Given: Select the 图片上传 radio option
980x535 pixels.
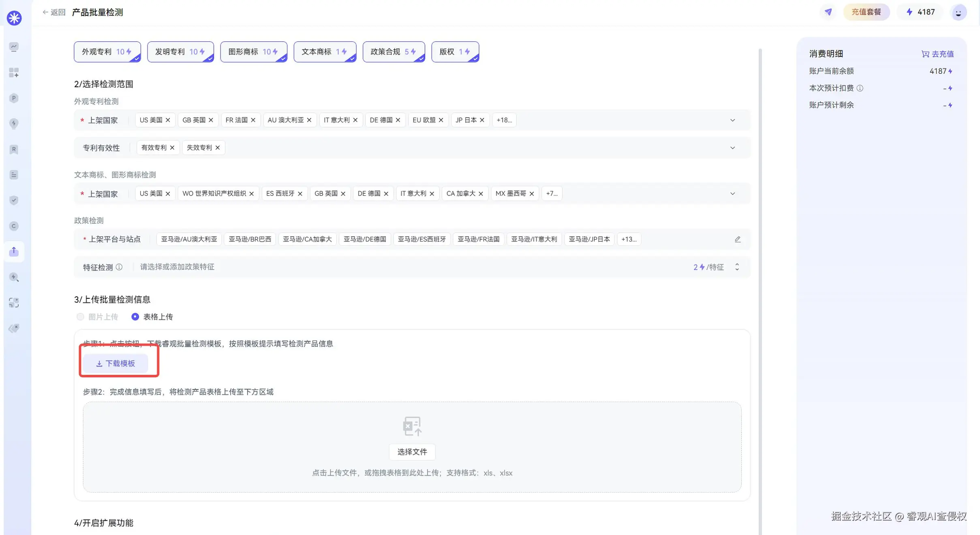Looking at the screenshot, I should point(80,317).
